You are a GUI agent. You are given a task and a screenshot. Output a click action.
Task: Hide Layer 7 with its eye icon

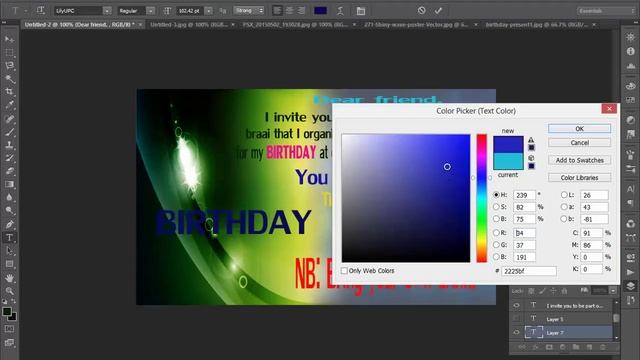pos(516,332)
